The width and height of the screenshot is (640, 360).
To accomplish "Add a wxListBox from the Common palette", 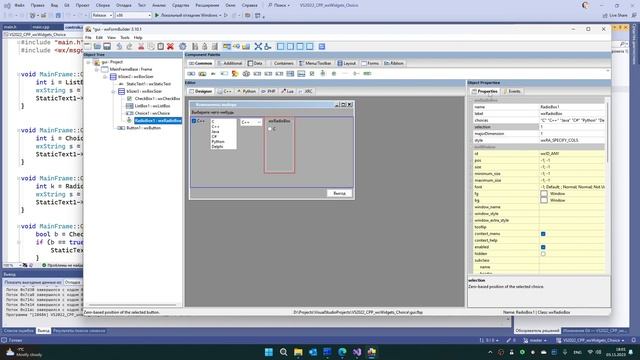I will click(290, 74).
